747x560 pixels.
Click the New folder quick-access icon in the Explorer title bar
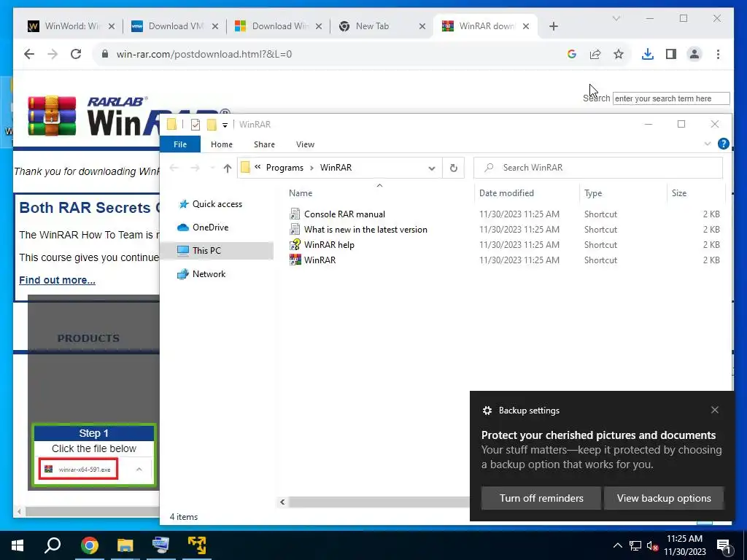212,125
